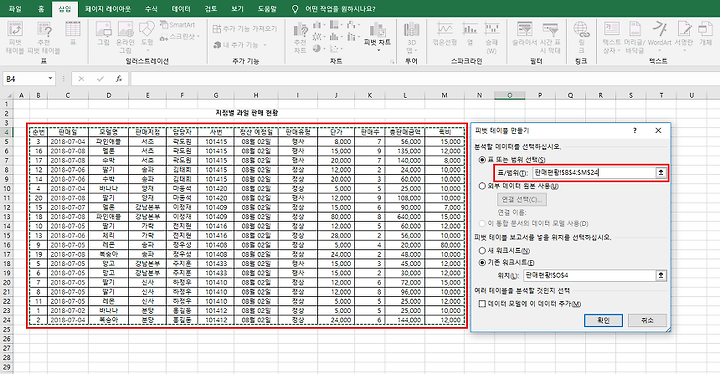Image resolution: width=720 pixels, height=374 pixels.
Task: Switch to the 페이지 레이아웃 tab
Action: (108, 9)
